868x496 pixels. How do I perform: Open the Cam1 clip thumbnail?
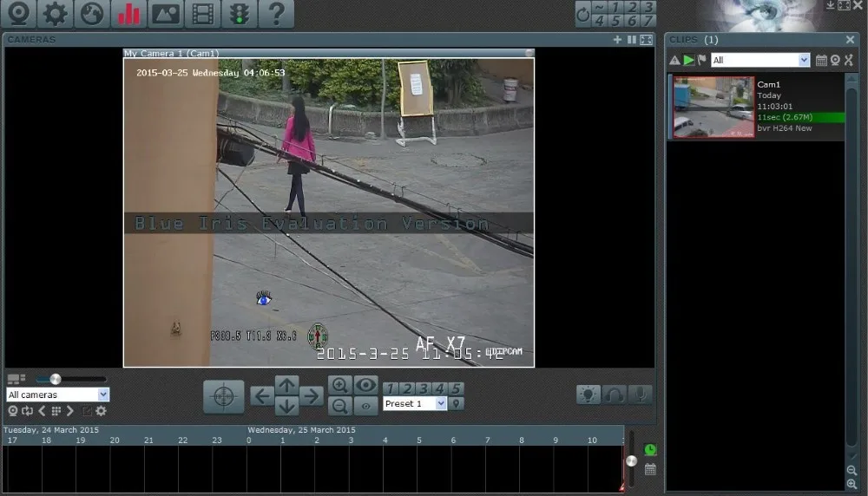pos(713,107)
